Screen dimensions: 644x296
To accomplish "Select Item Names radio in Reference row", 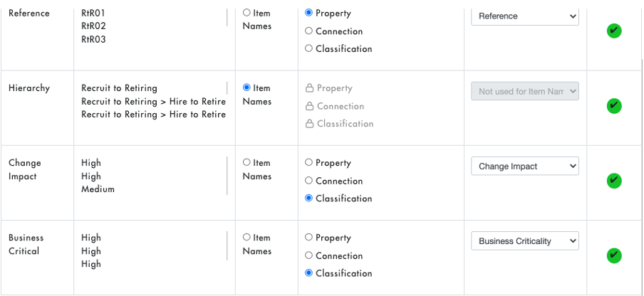I will pos(246,13).
